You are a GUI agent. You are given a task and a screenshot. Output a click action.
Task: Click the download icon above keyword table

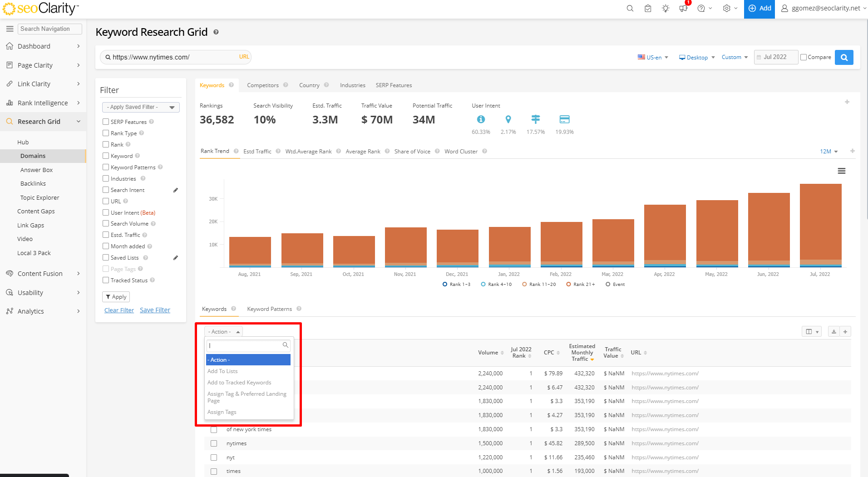[833, 332]
